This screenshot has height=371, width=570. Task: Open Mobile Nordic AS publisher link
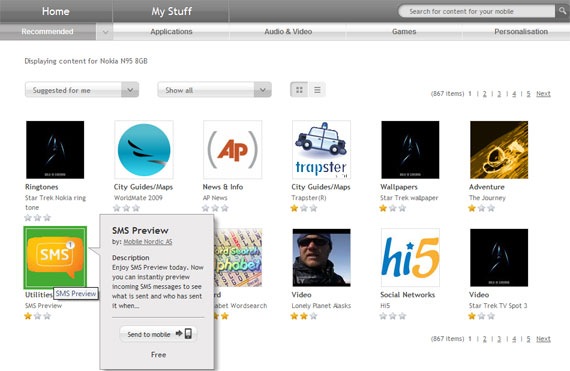point(148,242)
